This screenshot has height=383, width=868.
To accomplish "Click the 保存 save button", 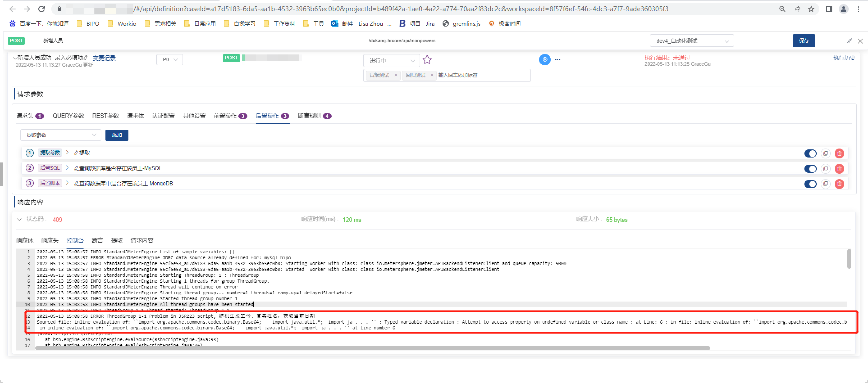I will pos(804,41).
